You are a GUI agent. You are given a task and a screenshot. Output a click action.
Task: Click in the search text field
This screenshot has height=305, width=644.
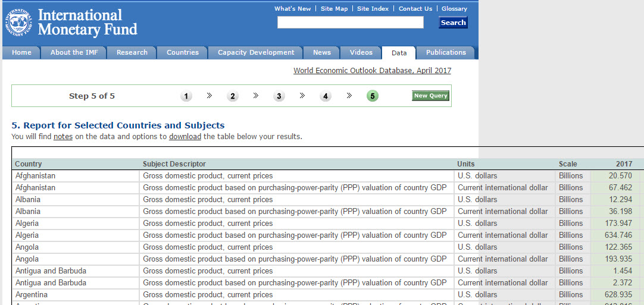pyautogui.click(x=350, y=23)
